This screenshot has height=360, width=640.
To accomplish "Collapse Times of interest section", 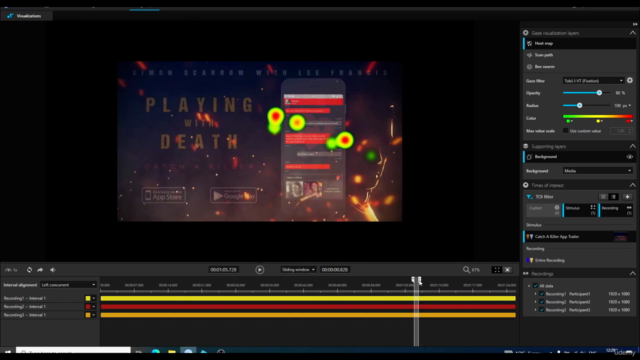I will click(x=632, y=185).
